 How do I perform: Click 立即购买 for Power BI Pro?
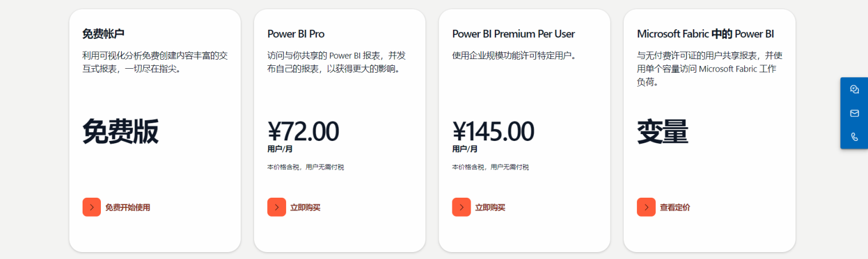pyautogui.click(x=305, y=207)
